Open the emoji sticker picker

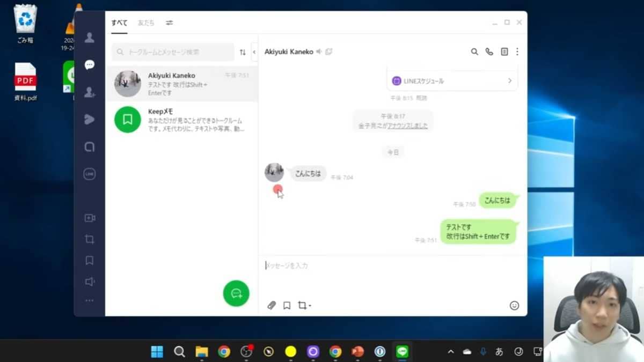(514, 306)
